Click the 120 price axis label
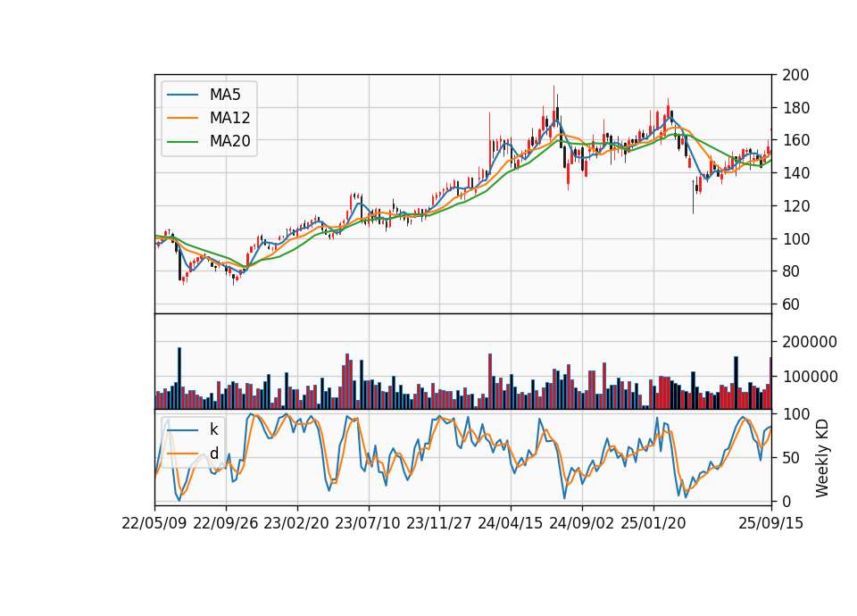Image resolution: width=857 pixels, height=616 pixels. tap(795, 206)
